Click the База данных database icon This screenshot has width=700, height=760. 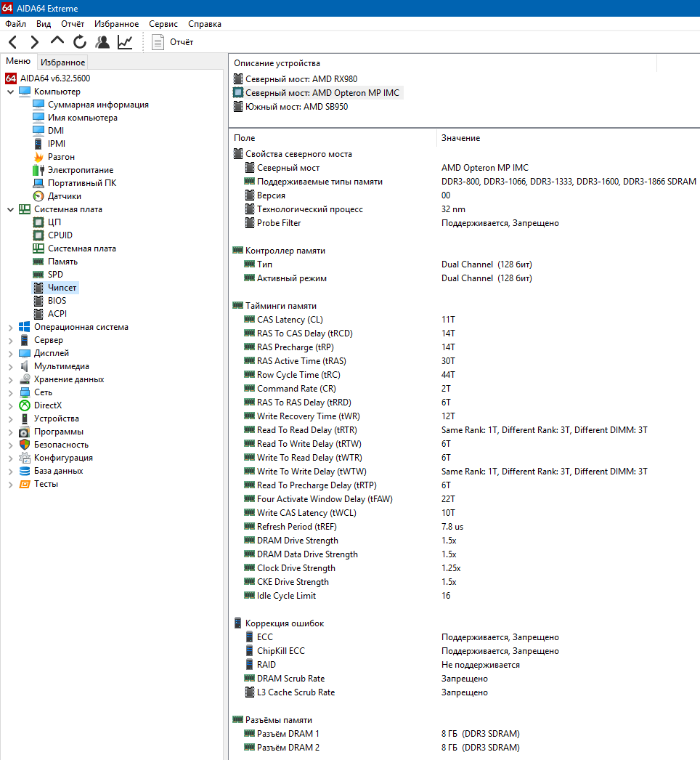pos(24,471)
